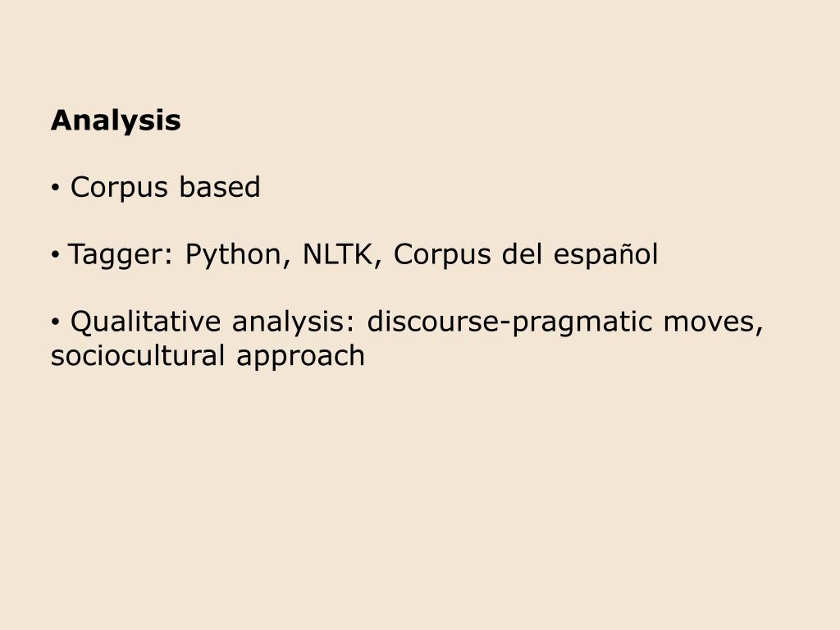840x630 pixels.
Task: Click the 'Analysis' slide title
Action: coord(116,121)
